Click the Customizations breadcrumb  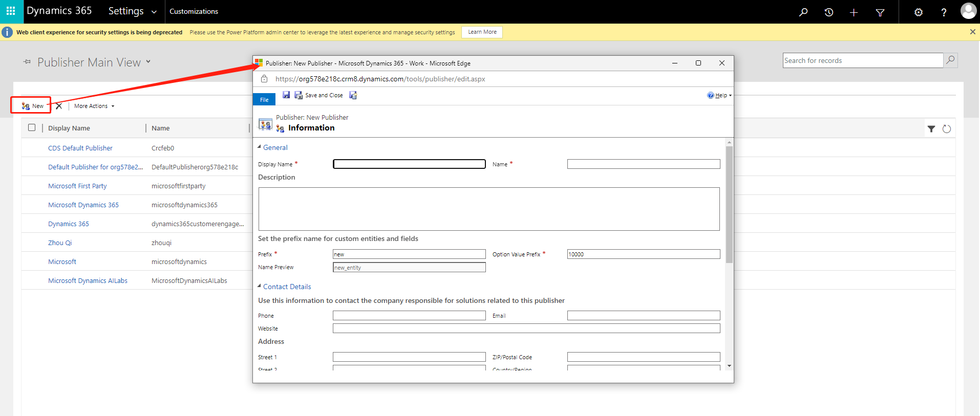click(194, 11)
